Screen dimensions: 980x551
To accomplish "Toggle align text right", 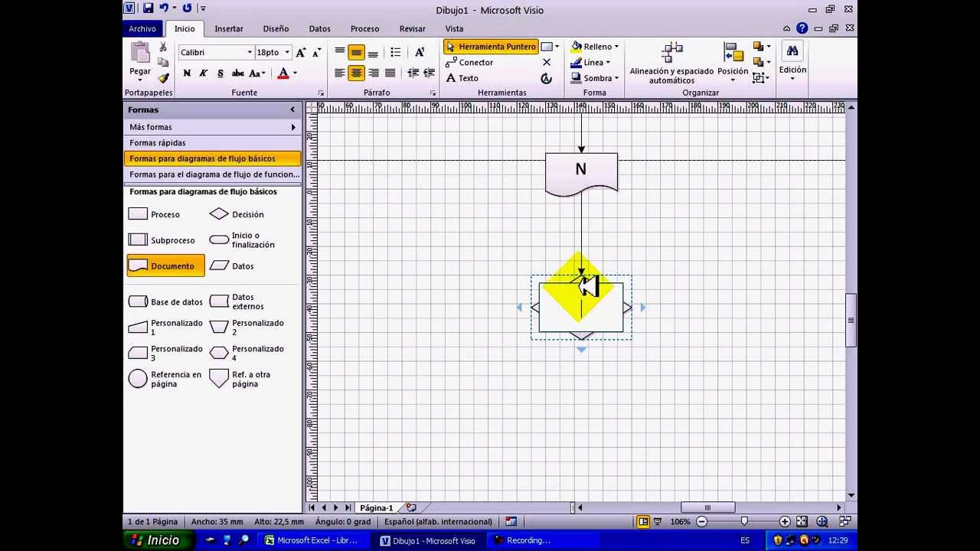I will 373,73.
